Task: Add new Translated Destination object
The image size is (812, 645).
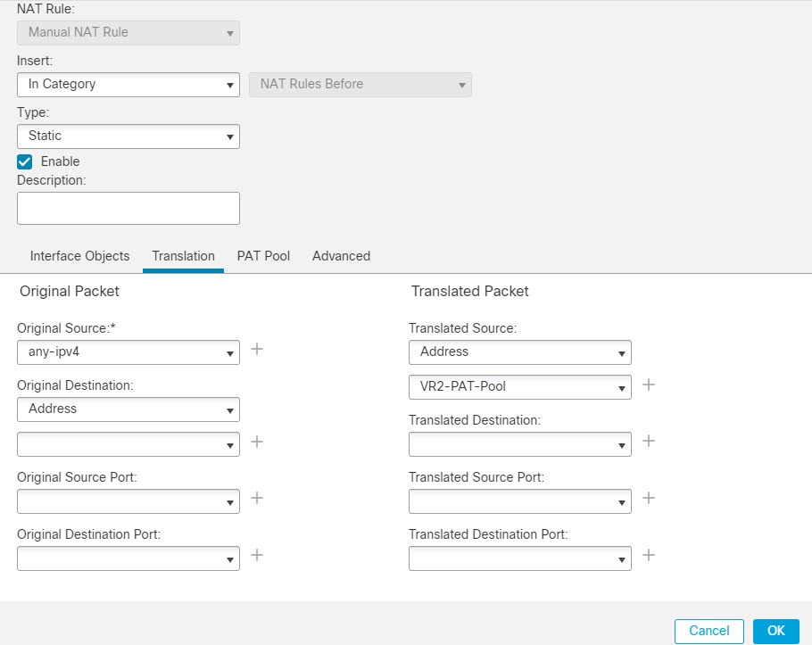Action: [x=649, y=441]
